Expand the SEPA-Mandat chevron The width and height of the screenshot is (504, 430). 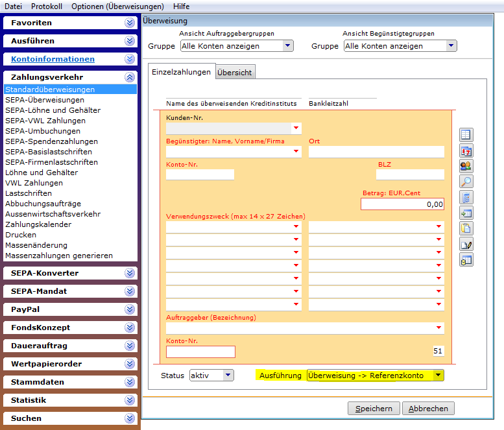coord(130,291)
